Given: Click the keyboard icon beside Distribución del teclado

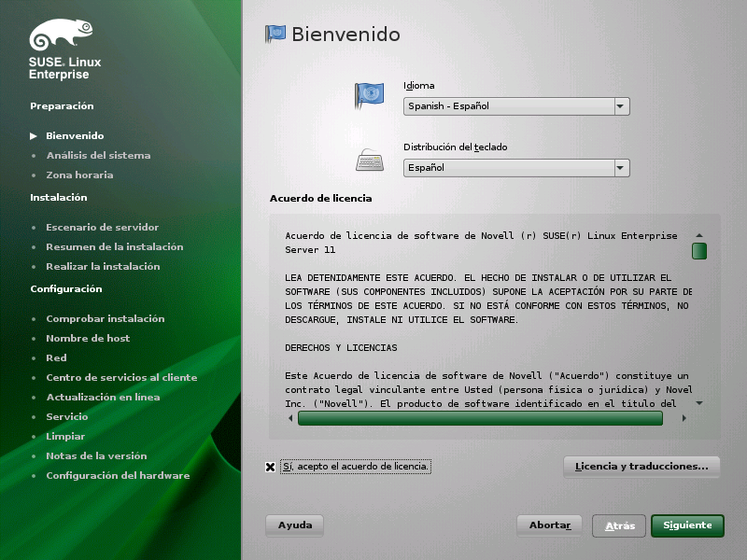Looking at the screenshot, I should point(370,160).
